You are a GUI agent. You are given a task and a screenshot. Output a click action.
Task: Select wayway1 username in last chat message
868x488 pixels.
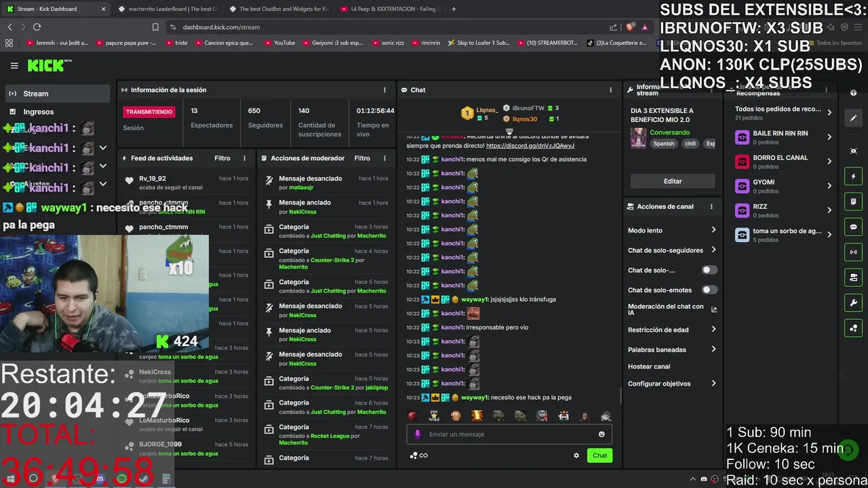coord(475,397)
